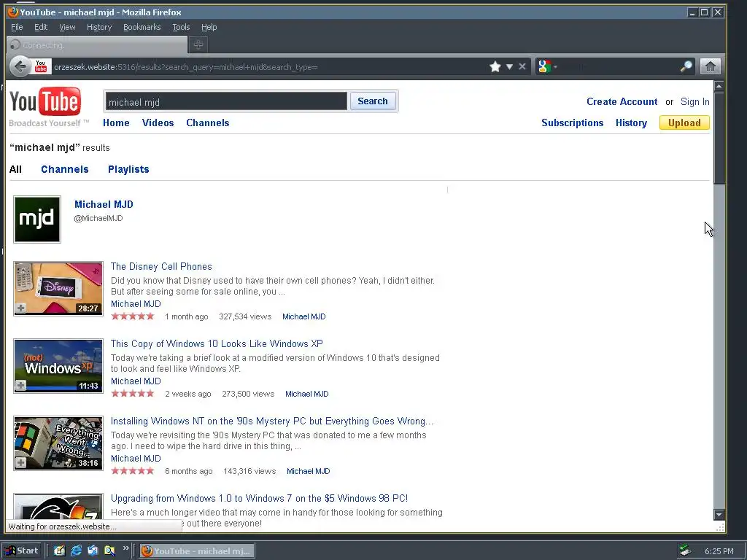Open the Everything Went Wrong thumbnail
The image size is (747, 560).
pyautogui.click(x=58, y=443)
